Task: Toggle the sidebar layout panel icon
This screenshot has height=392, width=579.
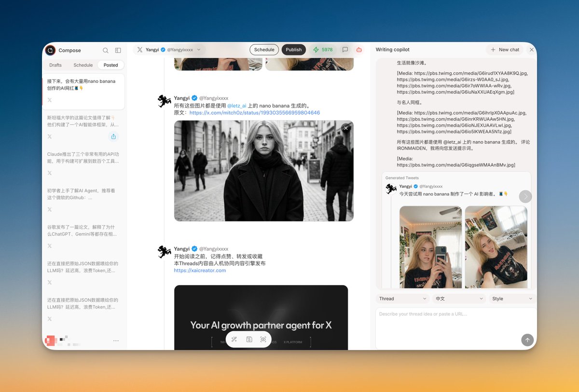Action: (x=118, y=50)
